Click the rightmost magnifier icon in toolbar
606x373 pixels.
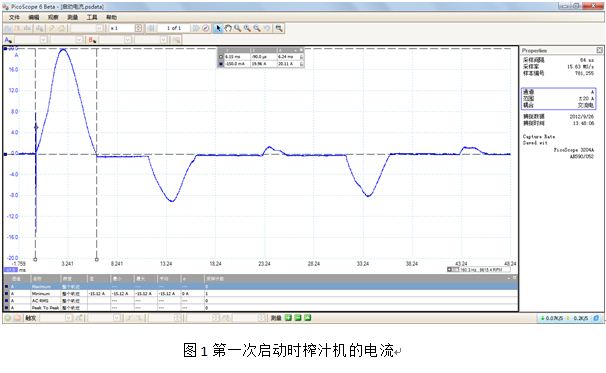coord(279,28)
